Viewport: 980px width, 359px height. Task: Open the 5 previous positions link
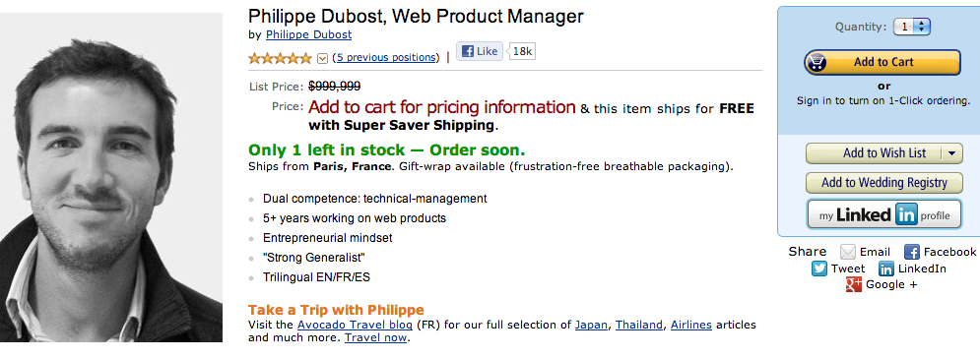click(386, 57)
